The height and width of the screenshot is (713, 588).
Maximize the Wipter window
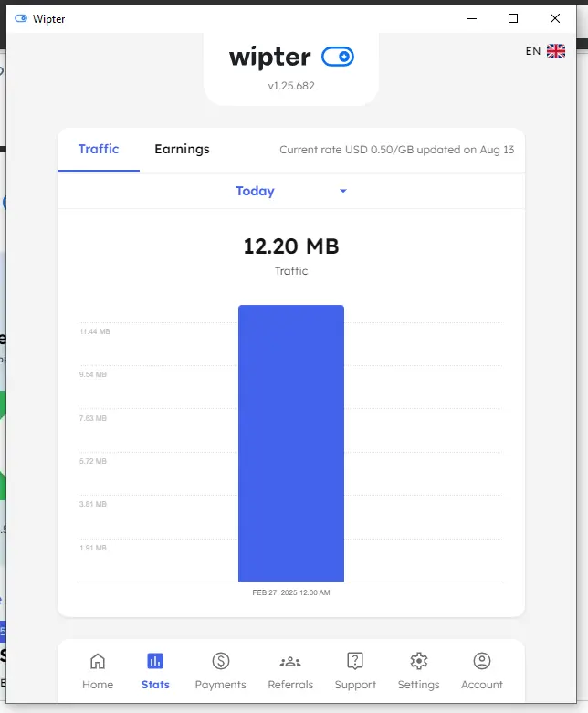[513, 18]
